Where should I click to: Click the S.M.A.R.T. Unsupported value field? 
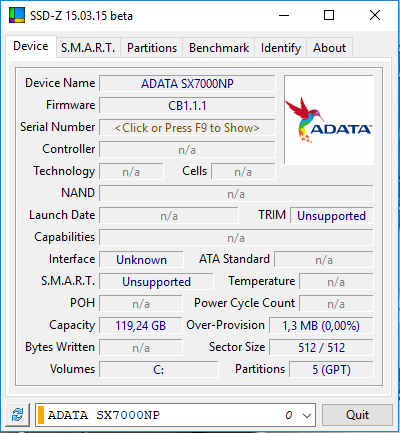pyautogui.click(x=156, y=282)
